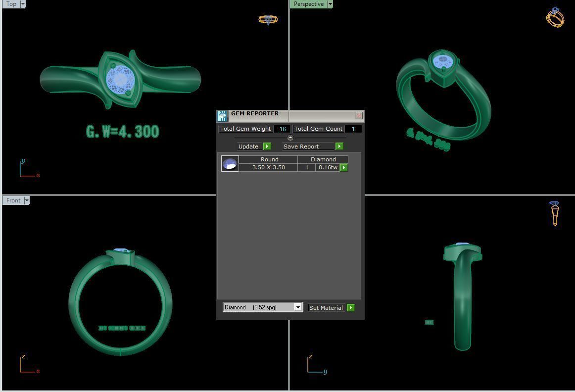Screen dimensions: 575x392
Task: Click the green arrow beside 0.16tw
Action: (x=344, y=168)
